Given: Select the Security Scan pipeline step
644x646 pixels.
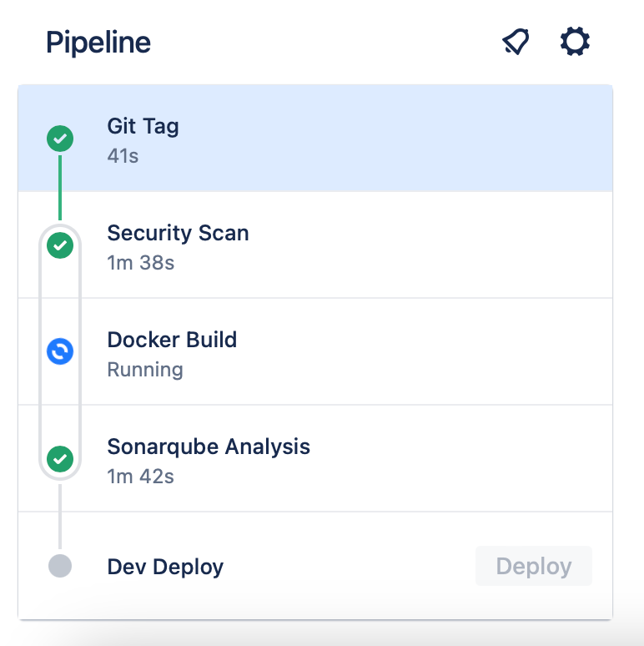Looking at the screenshot, I should (315, 245).
